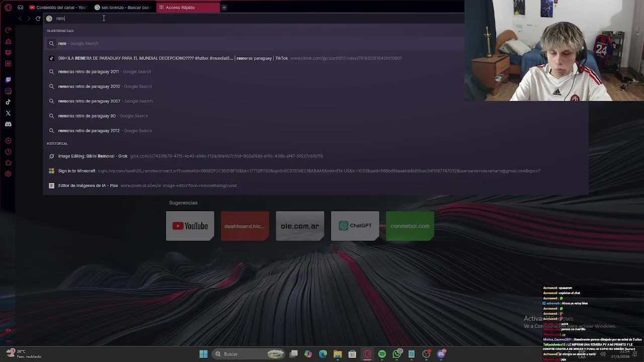644x362 pixels.
Task: Open the X (Twitter) sidebar panel
Action: pos(8,113)
